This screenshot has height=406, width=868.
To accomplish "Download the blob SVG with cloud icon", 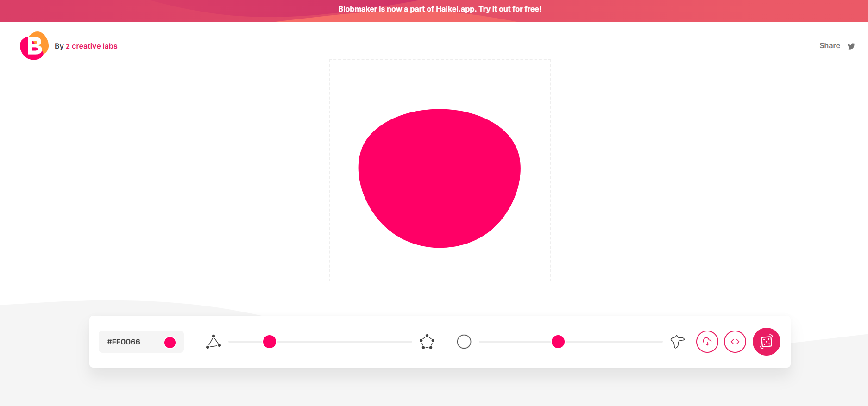I will (x=707, y=342).
